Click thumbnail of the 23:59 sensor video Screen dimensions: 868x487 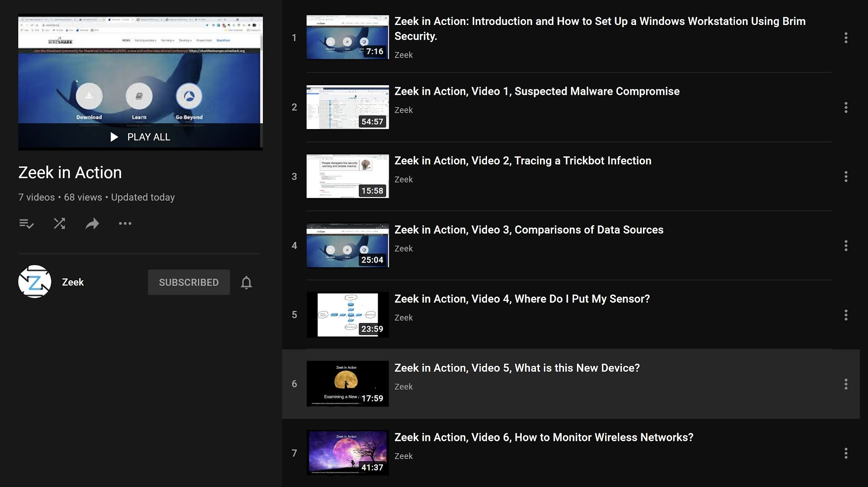tap(348, 315)
